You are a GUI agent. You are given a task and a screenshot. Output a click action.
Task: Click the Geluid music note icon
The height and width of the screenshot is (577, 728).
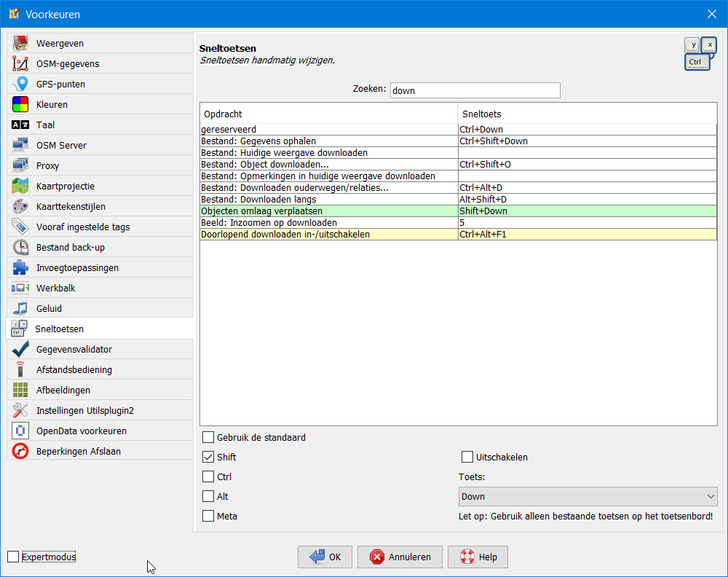21,309
